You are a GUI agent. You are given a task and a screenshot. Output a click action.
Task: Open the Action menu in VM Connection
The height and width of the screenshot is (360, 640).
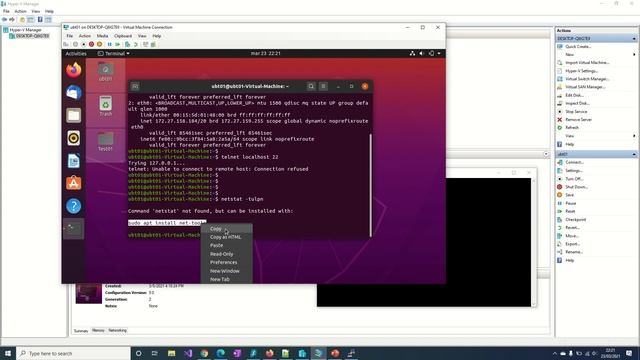tap(84, 36)
